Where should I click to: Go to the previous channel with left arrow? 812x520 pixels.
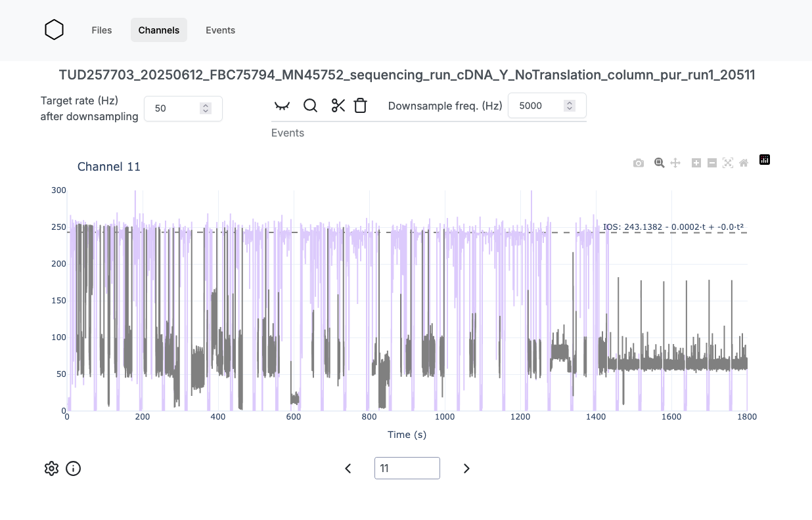point(348,468)
